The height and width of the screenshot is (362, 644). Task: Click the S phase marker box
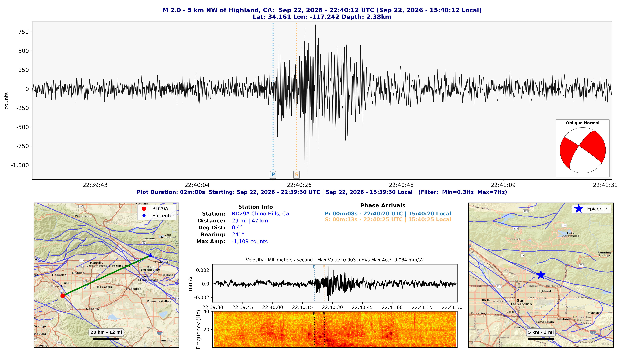coord(296,175)
